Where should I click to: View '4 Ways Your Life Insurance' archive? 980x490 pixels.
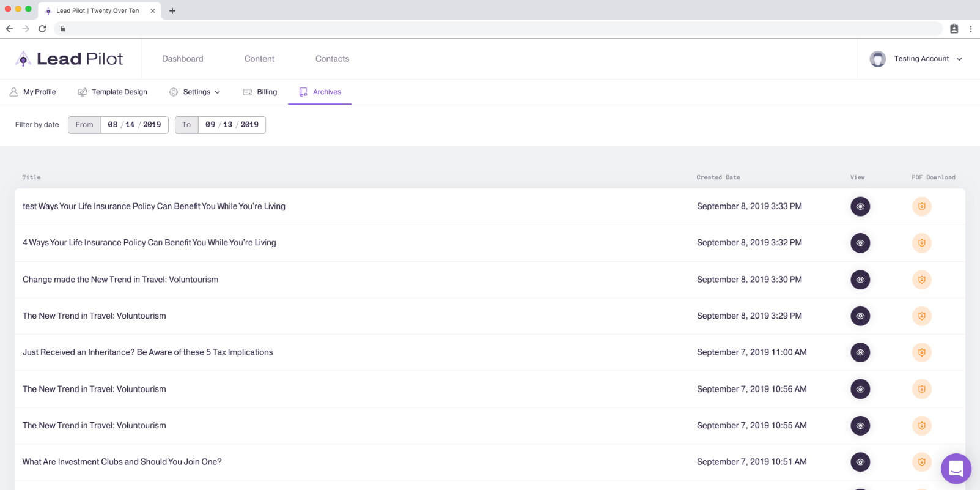pyautogui.click(x=860, y=243)
